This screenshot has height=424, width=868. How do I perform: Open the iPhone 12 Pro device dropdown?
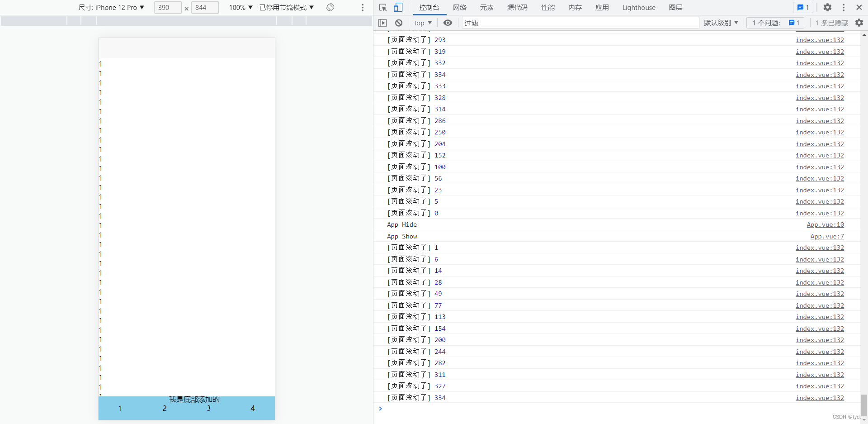pos(111,8)
